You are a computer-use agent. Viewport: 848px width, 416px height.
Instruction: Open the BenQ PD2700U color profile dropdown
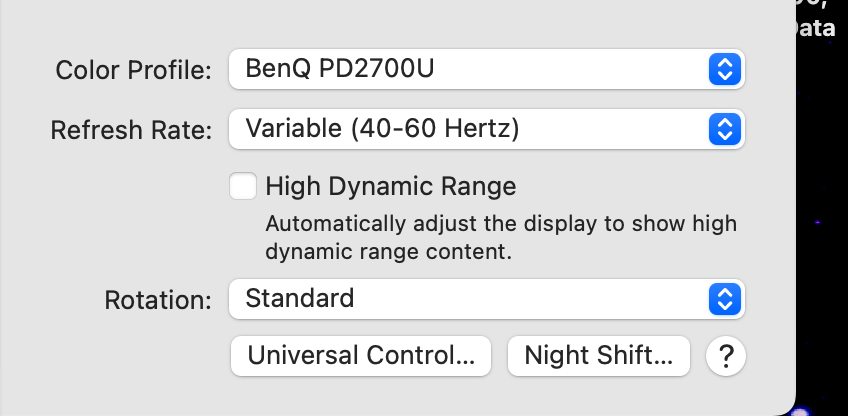[x=470, y=69]
